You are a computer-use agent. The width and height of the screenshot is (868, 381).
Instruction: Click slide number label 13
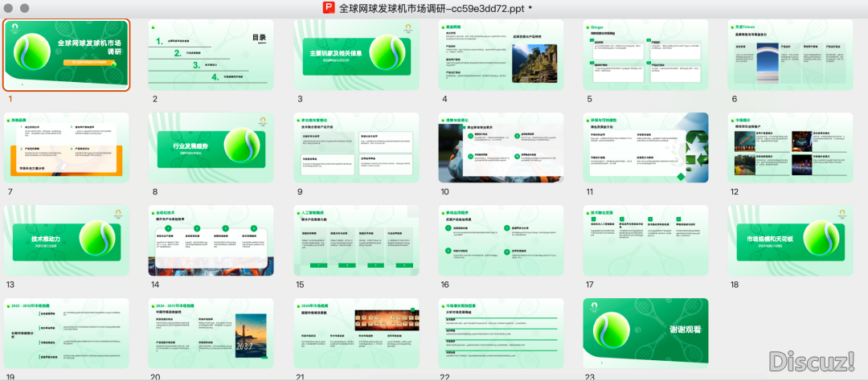(10, 285)
